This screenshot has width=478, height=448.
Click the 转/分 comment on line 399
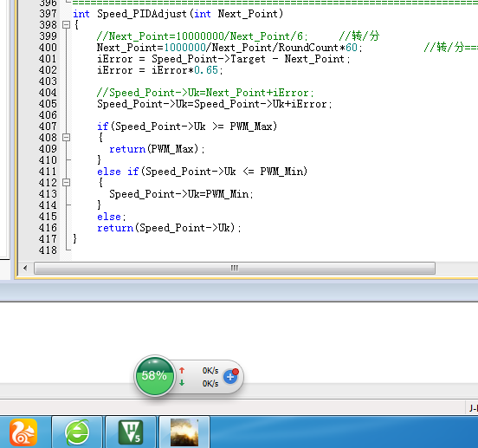359,36
